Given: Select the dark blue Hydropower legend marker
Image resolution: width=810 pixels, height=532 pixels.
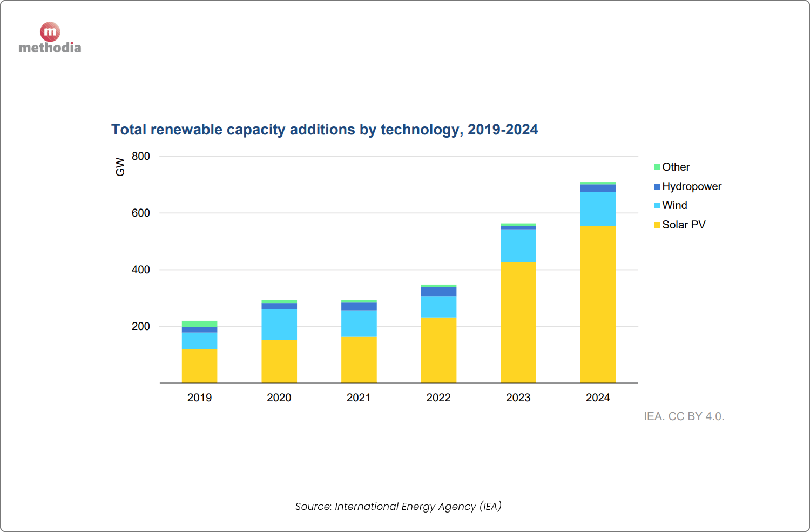Looking at the screenshot, I should tap(658, 186).
